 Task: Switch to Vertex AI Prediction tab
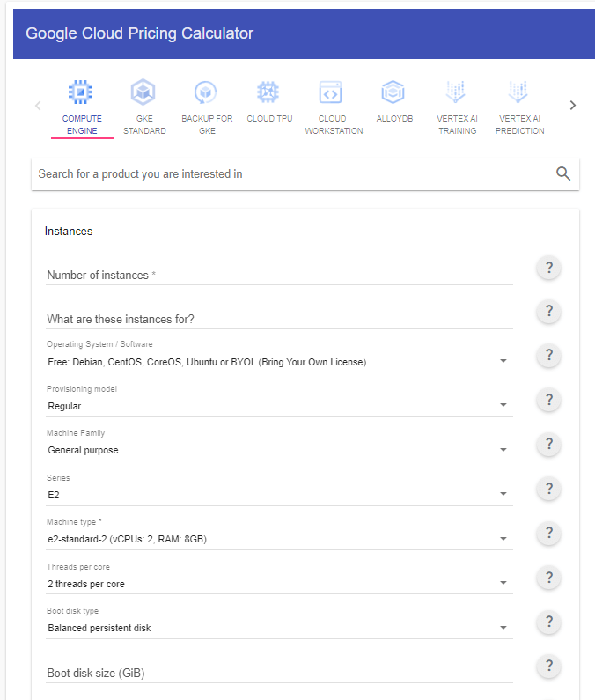[x=519, y=107]
